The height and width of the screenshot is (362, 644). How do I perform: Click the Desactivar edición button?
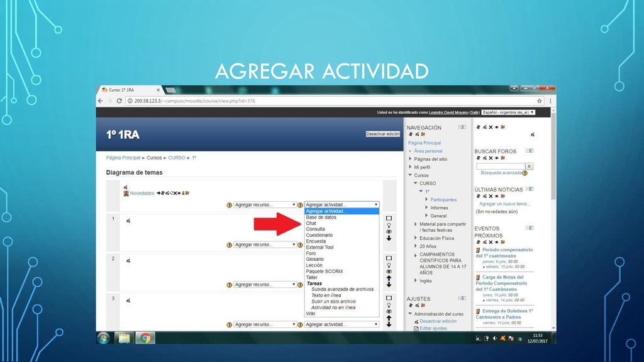[x=383, y=134]
